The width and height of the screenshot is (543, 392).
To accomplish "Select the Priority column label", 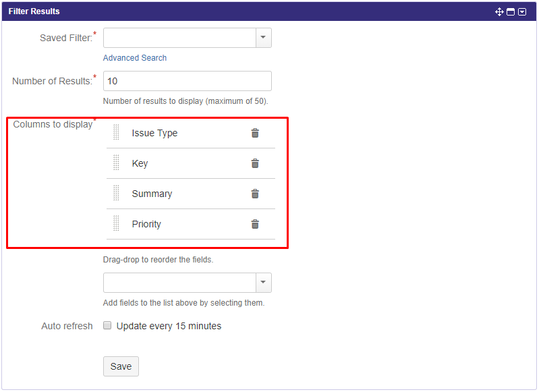I will tap(146, 224).
